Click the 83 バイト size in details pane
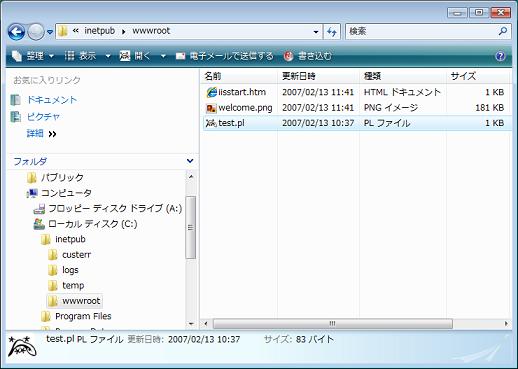This screenshot has height=369, width=518. coord(315,339)
